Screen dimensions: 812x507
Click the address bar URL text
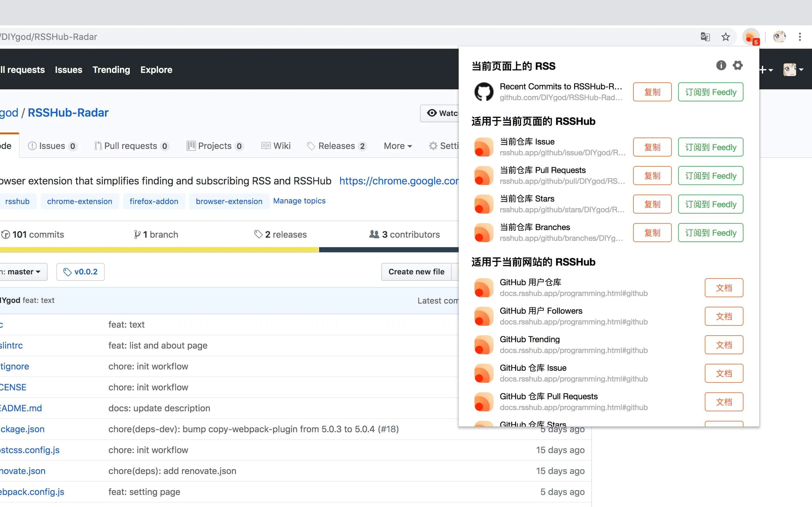49,37
